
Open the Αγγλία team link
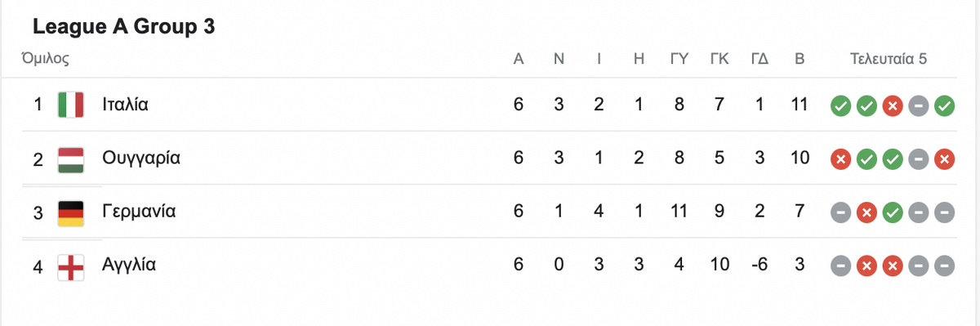click(x=129, y=266)
